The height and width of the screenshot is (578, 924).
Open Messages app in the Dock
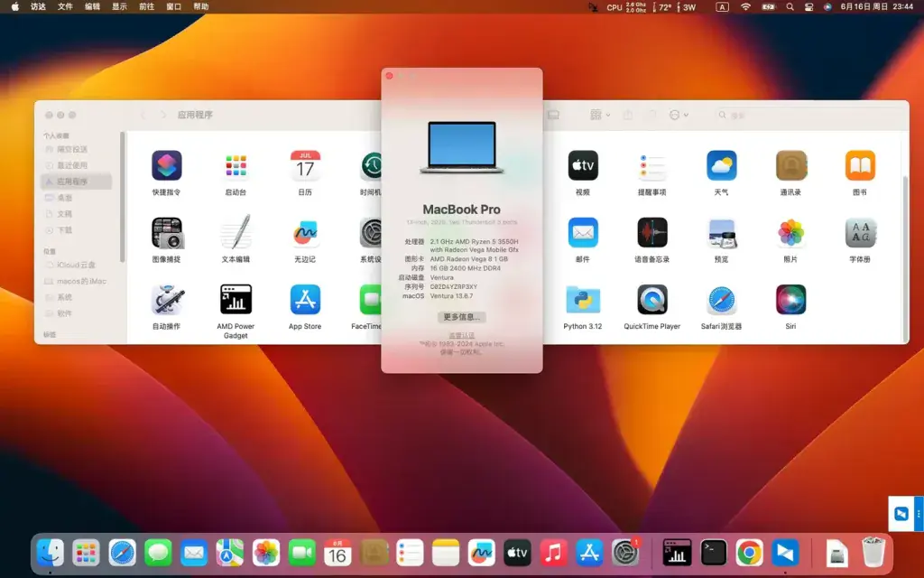[158, 554]
